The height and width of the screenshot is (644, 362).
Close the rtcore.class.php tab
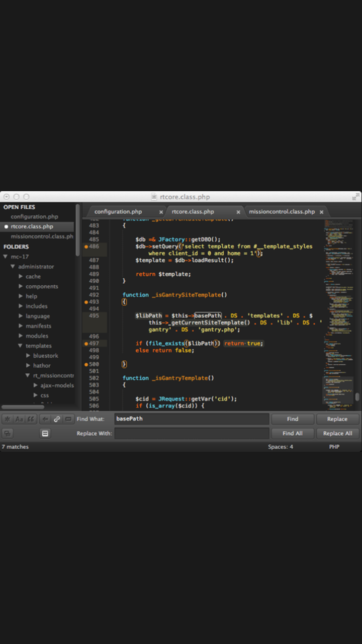238,212
